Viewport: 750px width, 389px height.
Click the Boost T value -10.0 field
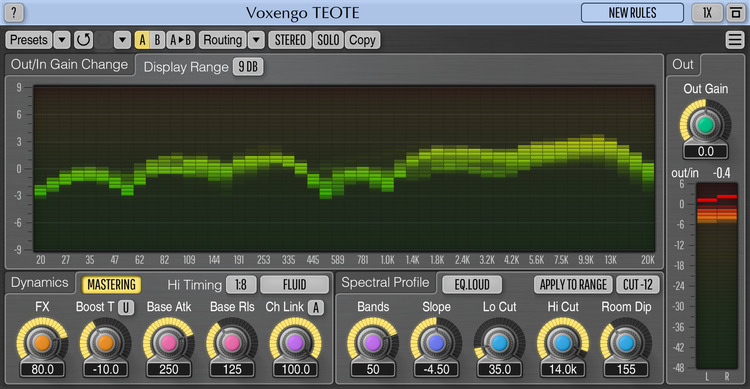[105, 369]
